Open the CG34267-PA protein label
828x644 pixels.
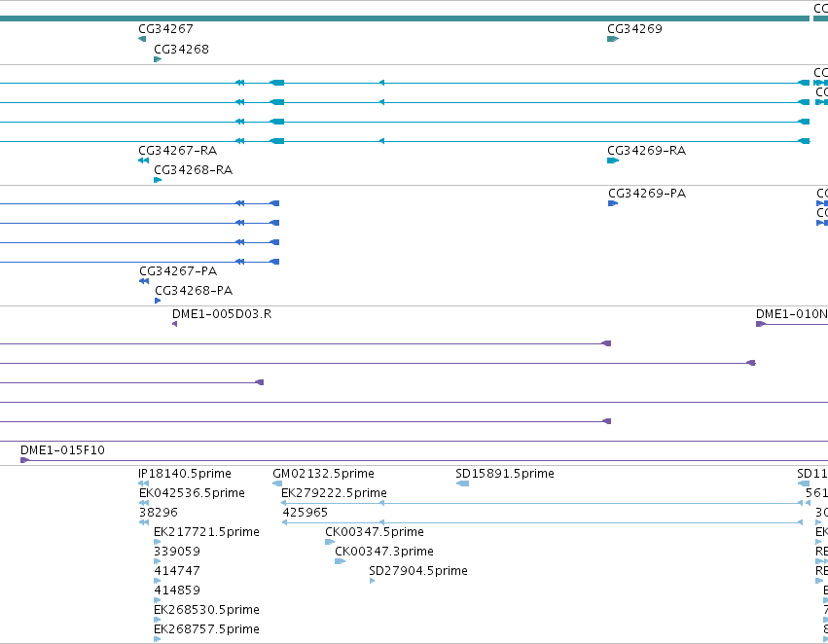178,271
